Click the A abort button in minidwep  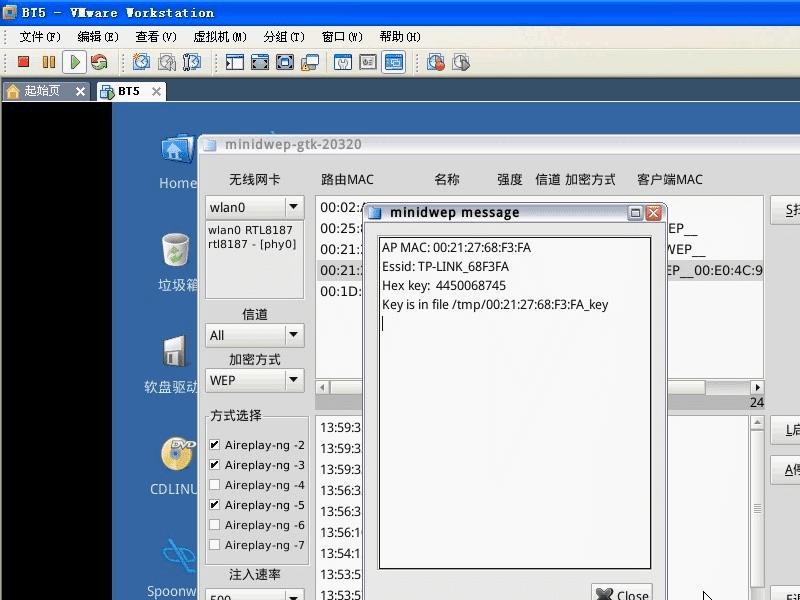(x=786, y=470)
